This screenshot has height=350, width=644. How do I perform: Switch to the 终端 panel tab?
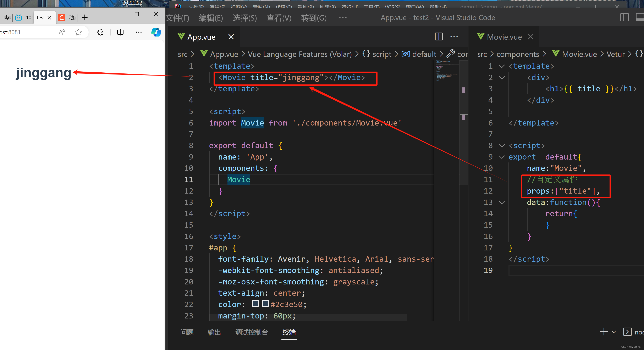pos(289,332)
